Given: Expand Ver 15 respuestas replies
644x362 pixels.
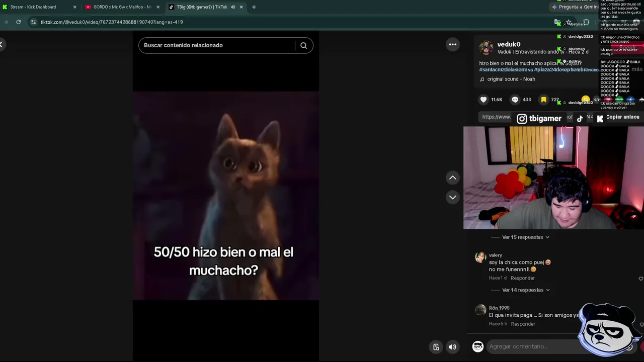Looking at the screenshot, I should [x=523, y=237].
